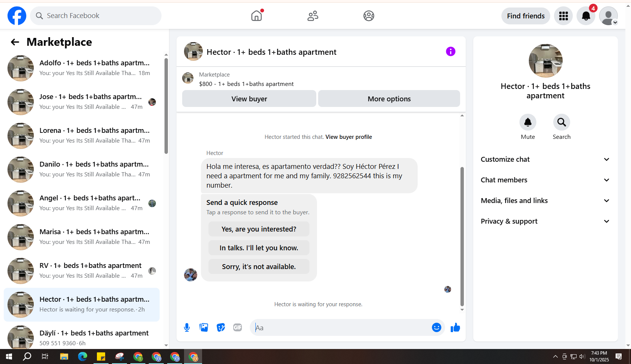The height and width of the screenshot is (364, 631).
Task: Expand Chat members section
Action: (545, 180)
